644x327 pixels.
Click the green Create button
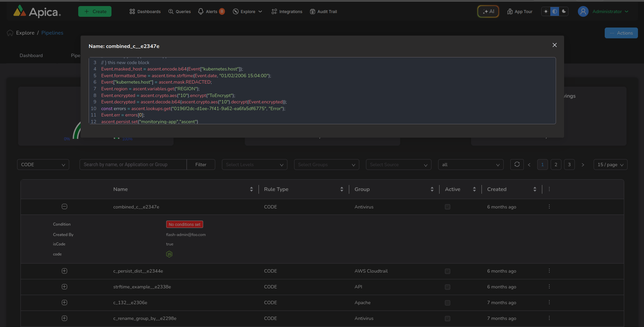(x=95, y=11)
